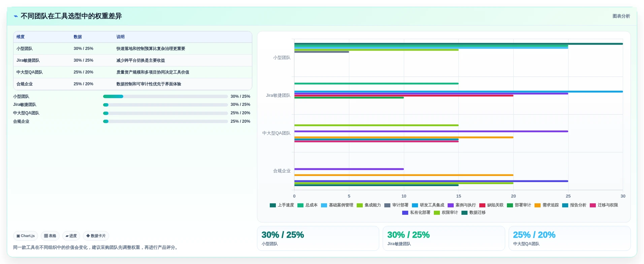Image resolution: width=644 pixels, height=264 pixels.
Task: Click the purple bar reaching 10 for 合规企业
Action: coord(349,169)
